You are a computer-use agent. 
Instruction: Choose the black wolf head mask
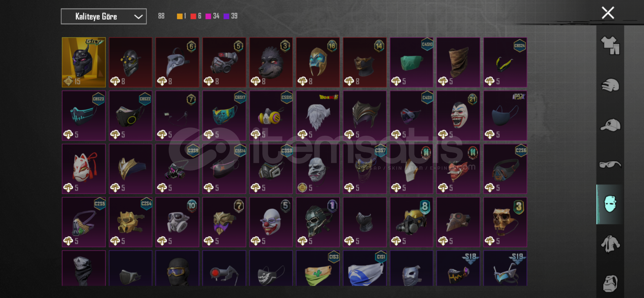pyautogui.click(x=271, y=62)
